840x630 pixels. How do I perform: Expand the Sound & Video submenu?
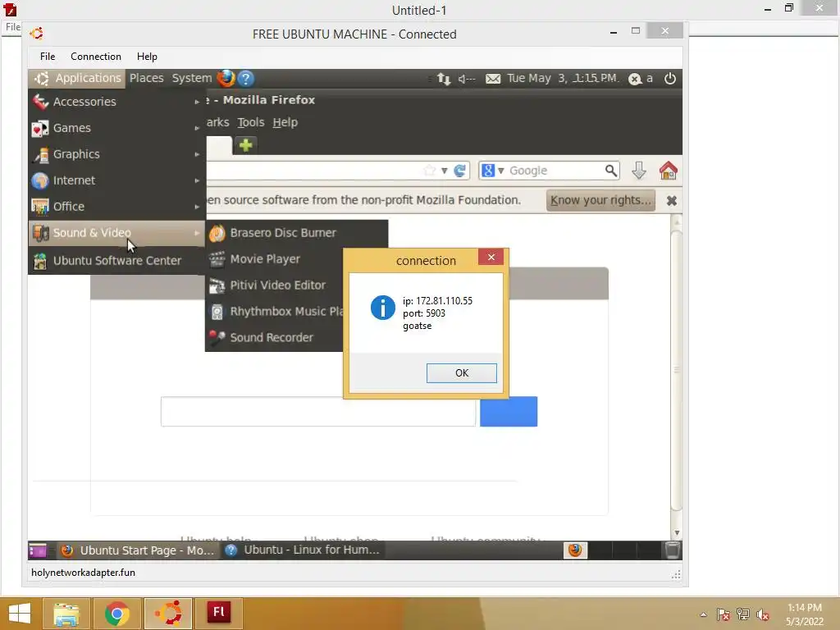click(x=116, y=233)
